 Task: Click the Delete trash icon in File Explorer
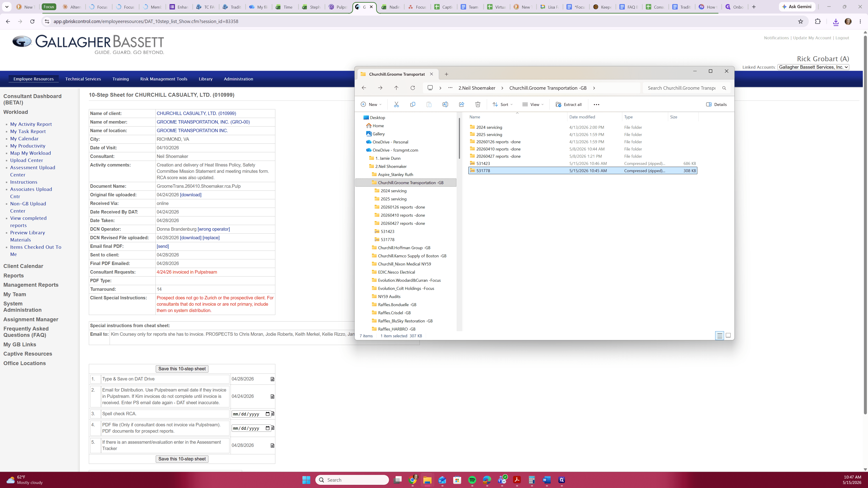(477, 104)
